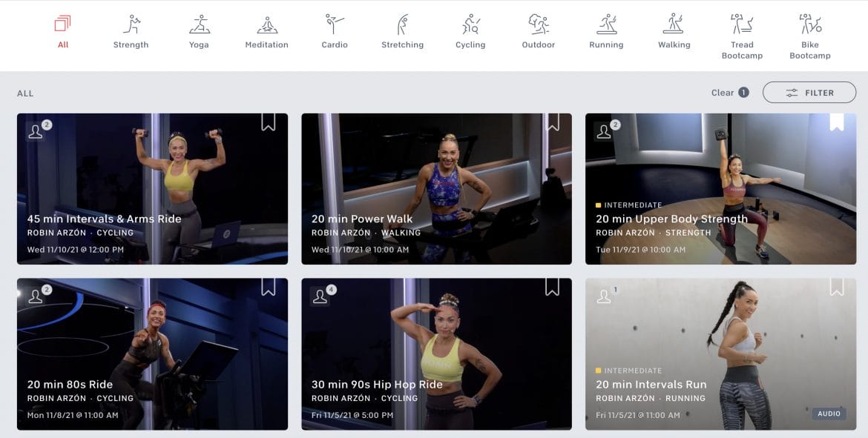
Task: View friends icon on 30 min 90s Hip Hop Ride
Action: 320,297
